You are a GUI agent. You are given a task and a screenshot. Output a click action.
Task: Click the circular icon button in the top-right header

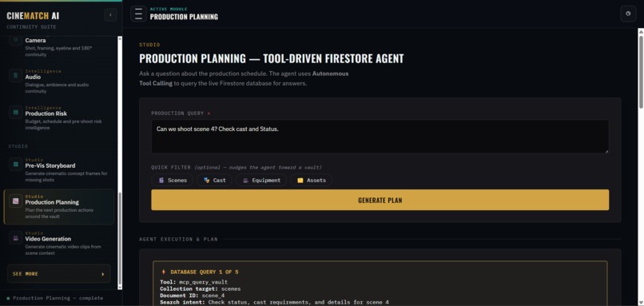tap(628, 14)
